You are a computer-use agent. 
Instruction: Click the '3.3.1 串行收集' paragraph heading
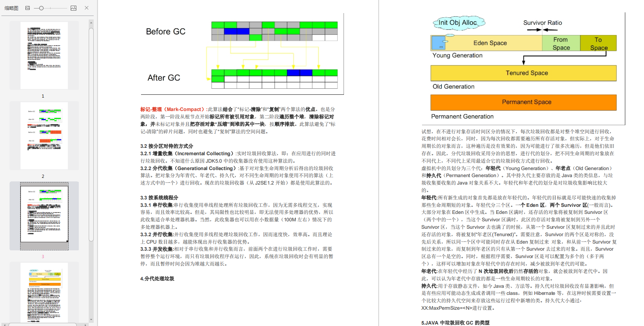[x=157, y=205]
